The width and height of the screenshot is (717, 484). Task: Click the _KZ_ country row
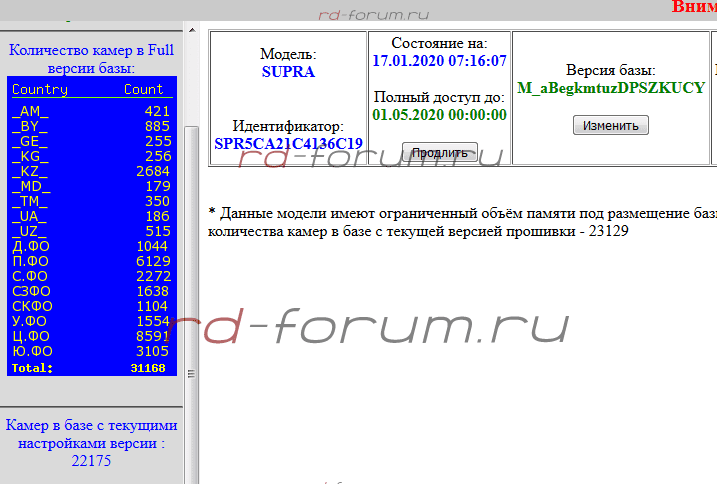[x=91, y=171]
